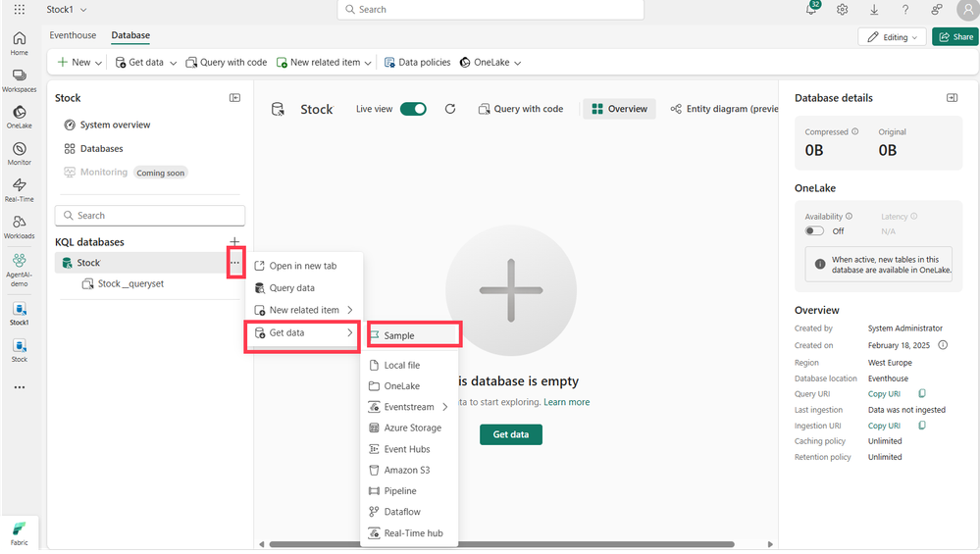Open the user account avatar
Image resolution: width=980 pixels, height=554 pixels.
point(967,10)
